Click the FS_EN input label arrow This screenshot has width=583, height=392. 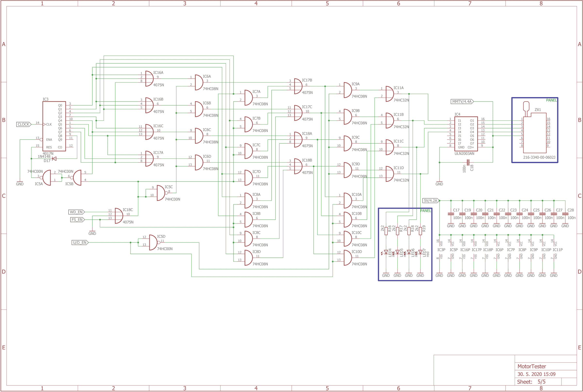77,220
